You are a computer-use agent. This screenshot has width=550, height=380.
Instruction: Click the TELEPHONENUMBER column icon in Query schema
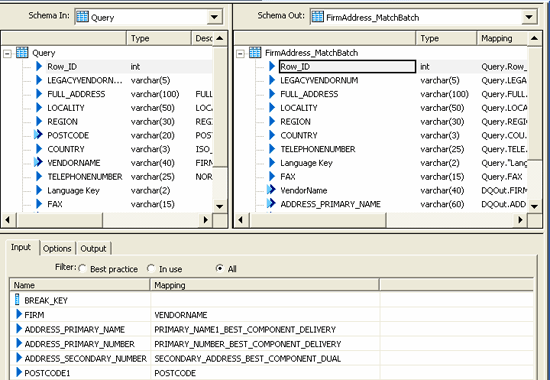tap(39, 176)
